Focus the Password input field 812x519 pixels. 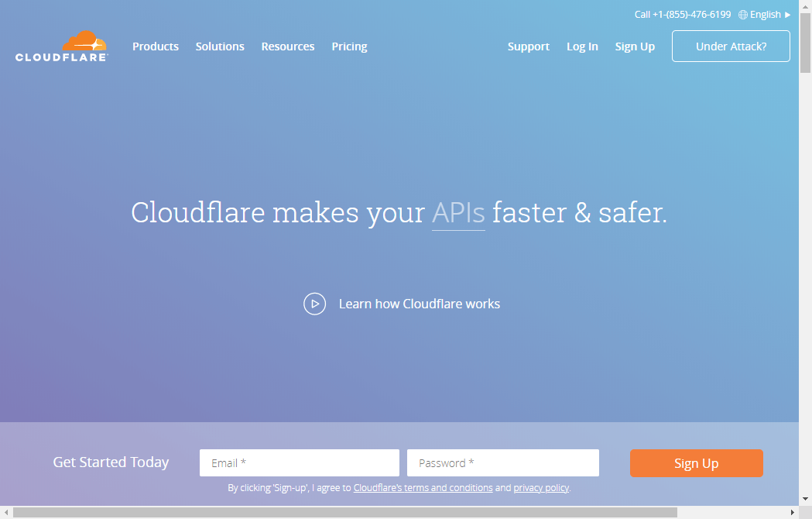point(503,463)
